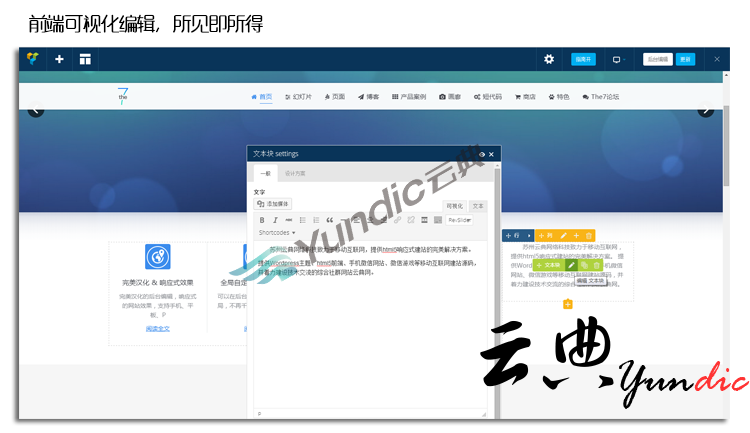Open 商店 shop menu item
The width and height of the screenshot is (750, 433).
pyautogui.click(x=525, y=97)
